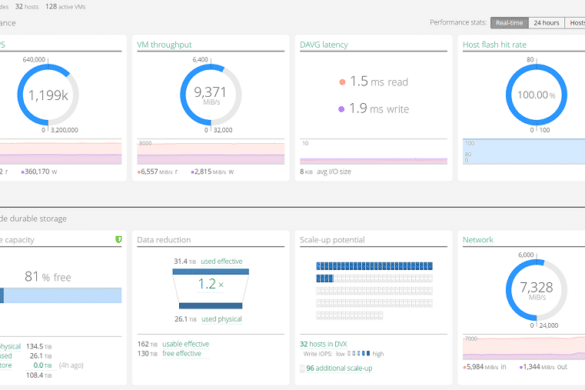This screenshot has width=585, height=390.
Task: Open the Network panel title
Action: click(478, 240)
